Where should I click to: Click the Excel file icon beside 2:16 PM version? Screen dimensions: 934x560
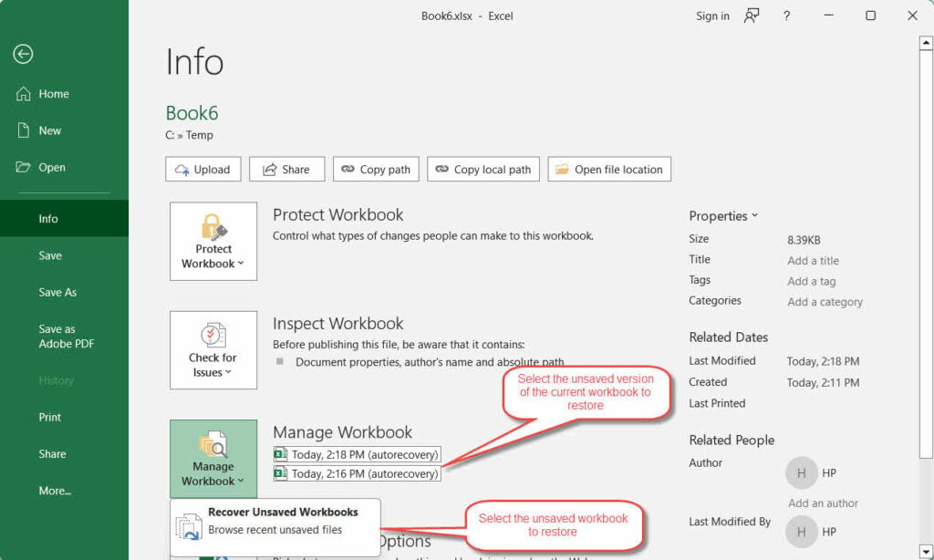[280, 473]
